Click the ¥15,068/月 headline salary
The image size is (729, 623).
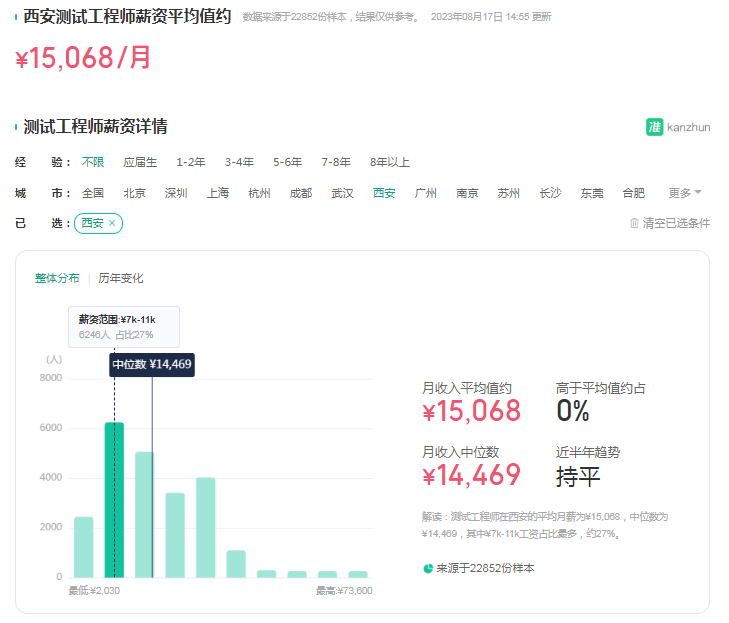(83, 58)
